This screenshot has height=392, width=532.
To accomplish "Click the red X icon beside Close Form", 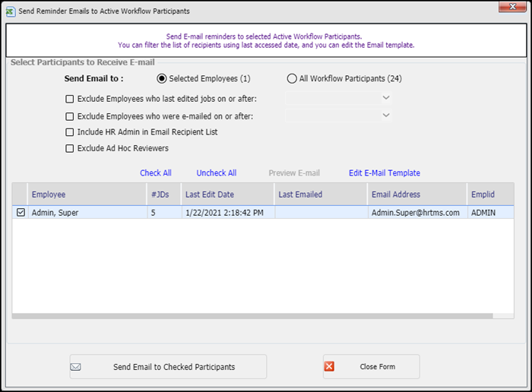I will click(329, 367).
